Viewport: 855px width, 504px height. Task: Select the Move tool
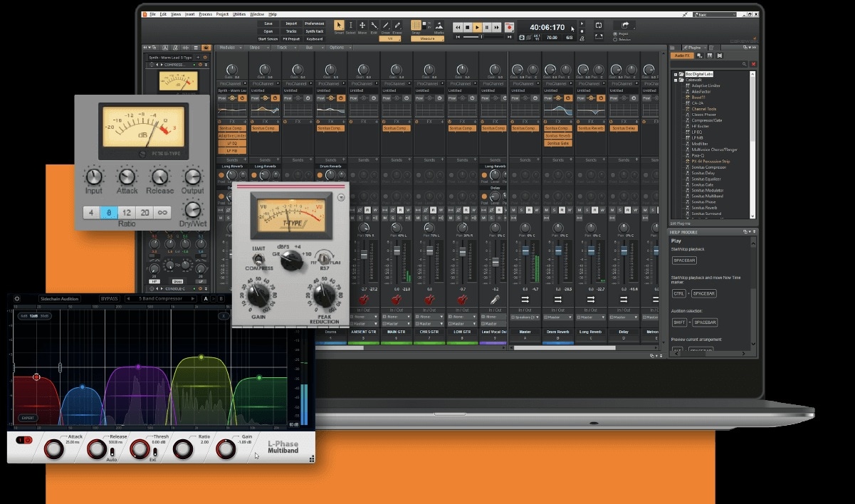pyautogui.click(x=363, y=26)
